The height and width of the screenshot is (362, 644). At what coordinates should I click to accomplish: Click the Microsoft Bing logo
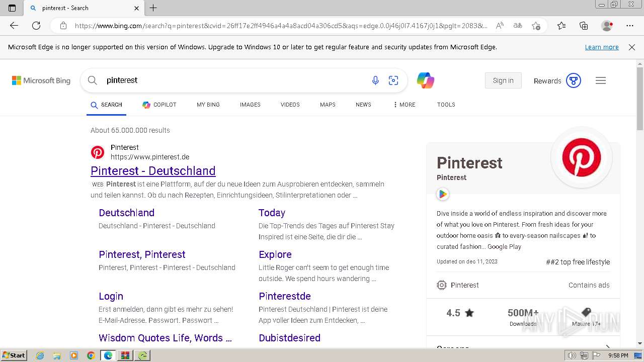[41, 80]
